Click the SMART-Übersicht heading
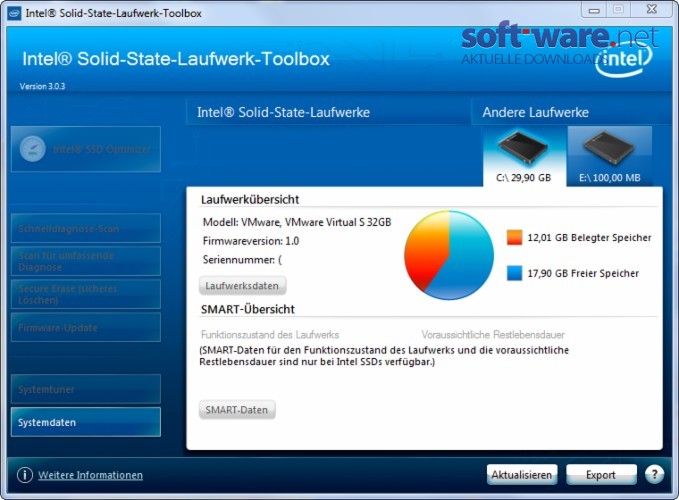The width and height of the screenshot is (679, 500). pos(248,309)
